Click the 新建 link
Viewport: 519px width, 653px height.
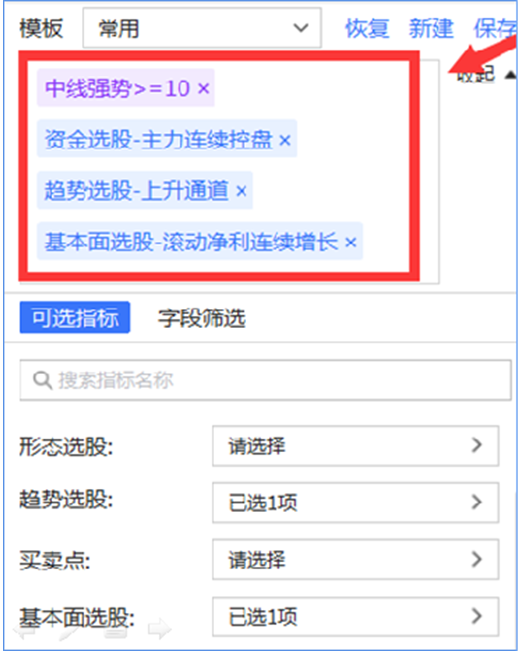click(x=431, y=28)
